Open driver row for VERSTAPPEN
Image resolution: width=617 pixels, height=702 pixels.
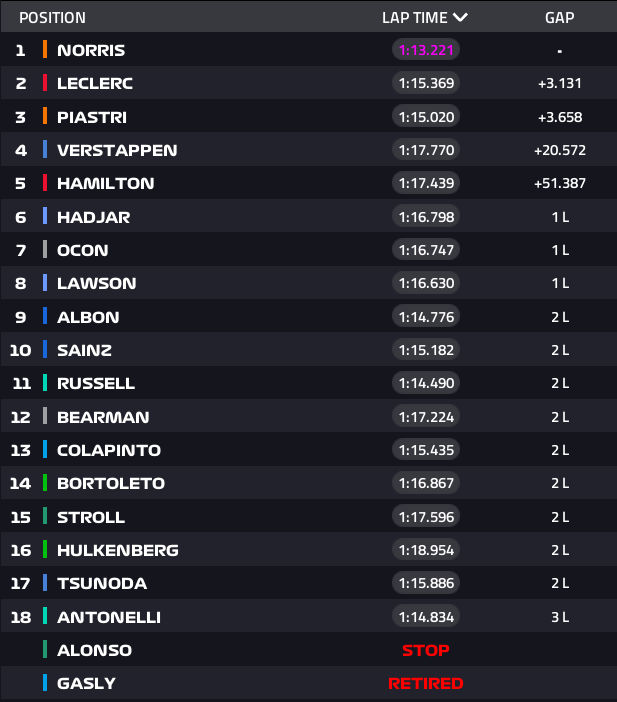pyautogui.click(x=308, y=150)
